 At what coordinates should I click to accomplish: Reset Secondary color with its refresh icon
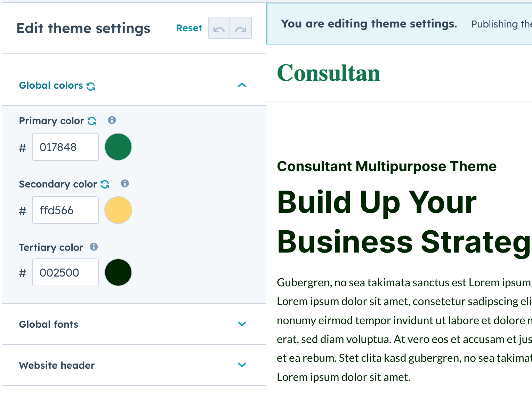tap(105, 184)
